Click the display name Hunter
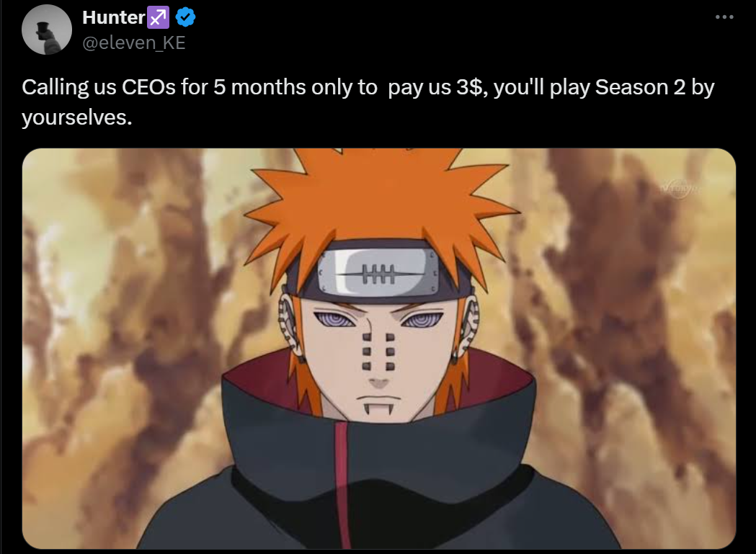Screen dimensions: 756x554 coord(114,18)
